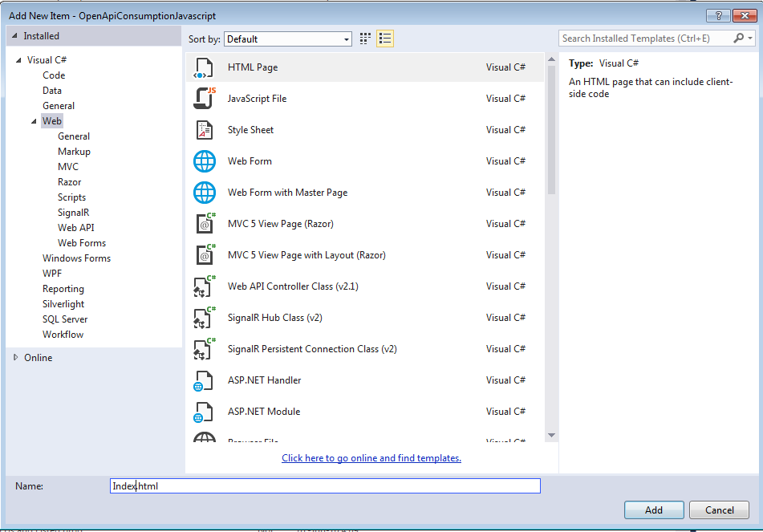Choose the SignalR Hub Class icon
The image size is (763, 532).
pos(205,318)
